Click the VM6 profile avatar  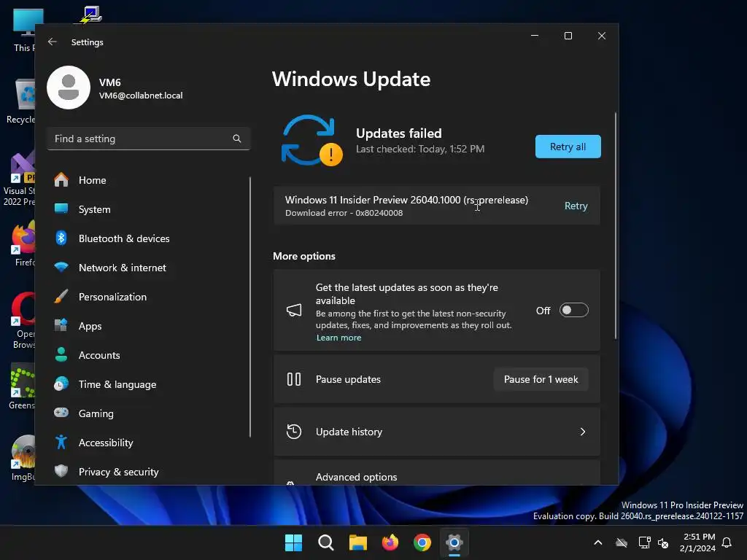pos(69,87)
